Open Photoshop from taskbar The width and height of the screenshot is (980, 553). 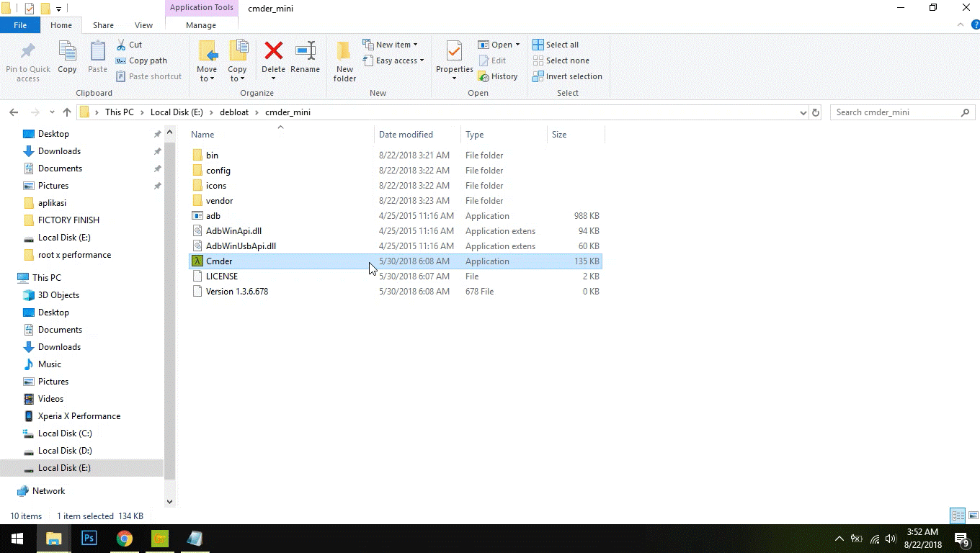pos(89,539)
